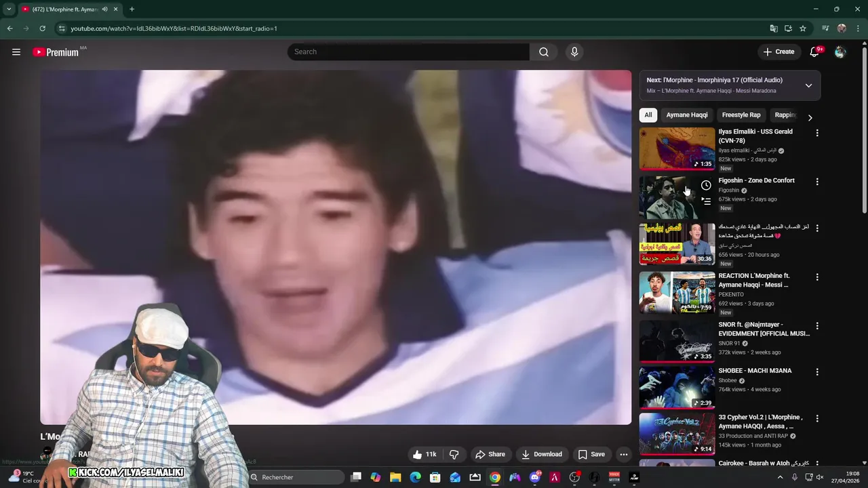Image resolution: width=868 pixels, height=488 pixels.
Task: Open more actions ellipsis beside Save
Action: tap(624, 454)
